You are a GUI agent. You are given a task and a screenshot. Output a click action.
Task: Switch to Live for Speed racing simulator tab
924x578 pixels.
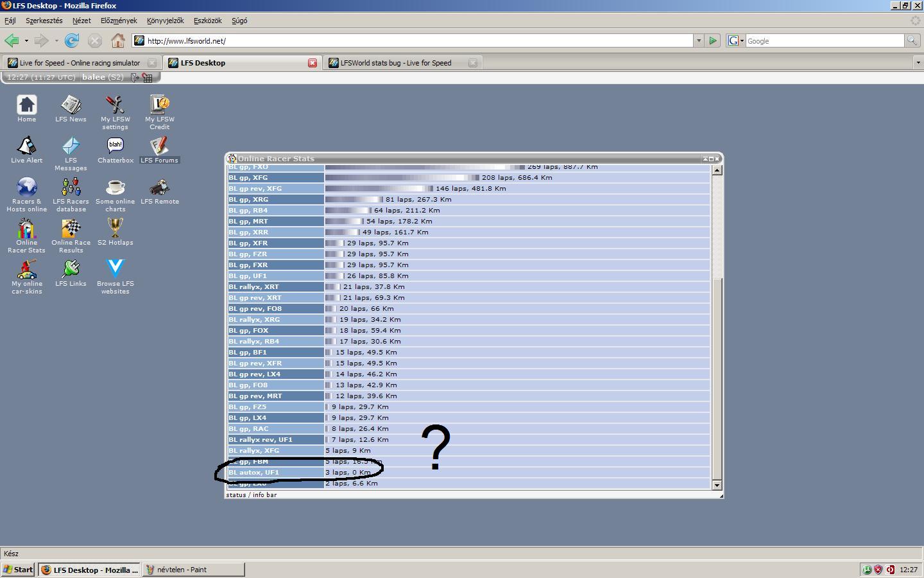81,63
